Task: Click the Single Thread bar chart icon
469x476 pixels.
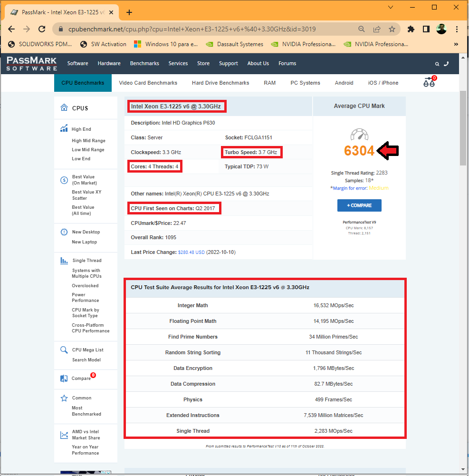Action: 64,261
